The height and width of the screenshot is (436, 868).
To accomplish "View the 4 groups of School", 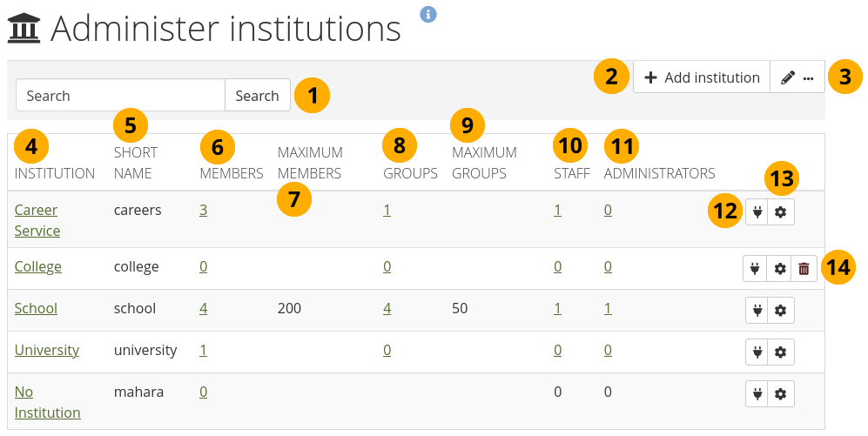I will tap(387, 308).
